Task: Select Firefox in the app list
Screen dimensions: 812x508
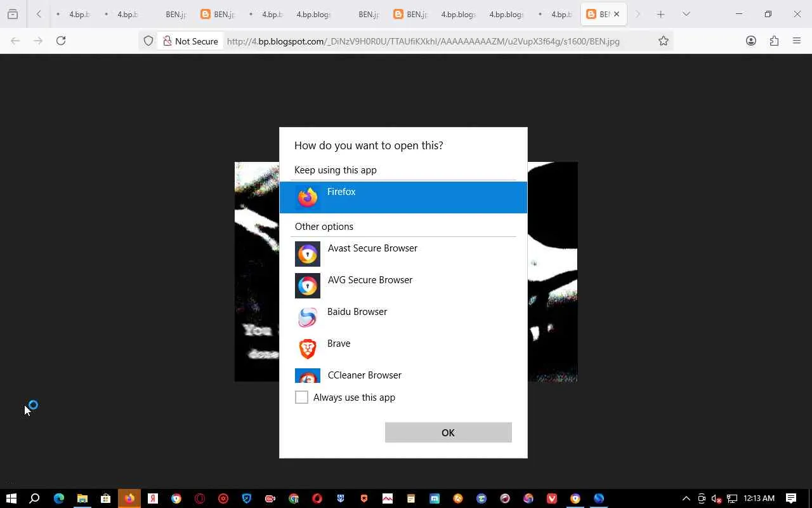Action: click(403, 197)
